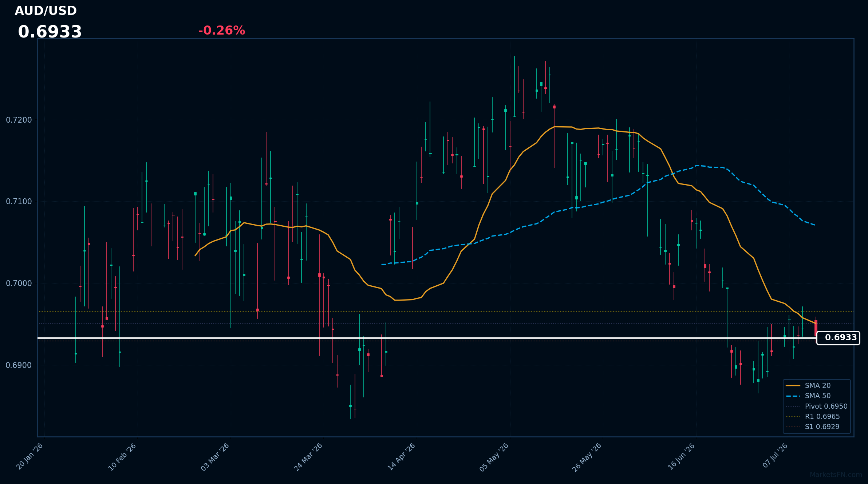868x484 pixels.
Task: Click the large 0.6933 price heading
Action: tap(50, 32)
